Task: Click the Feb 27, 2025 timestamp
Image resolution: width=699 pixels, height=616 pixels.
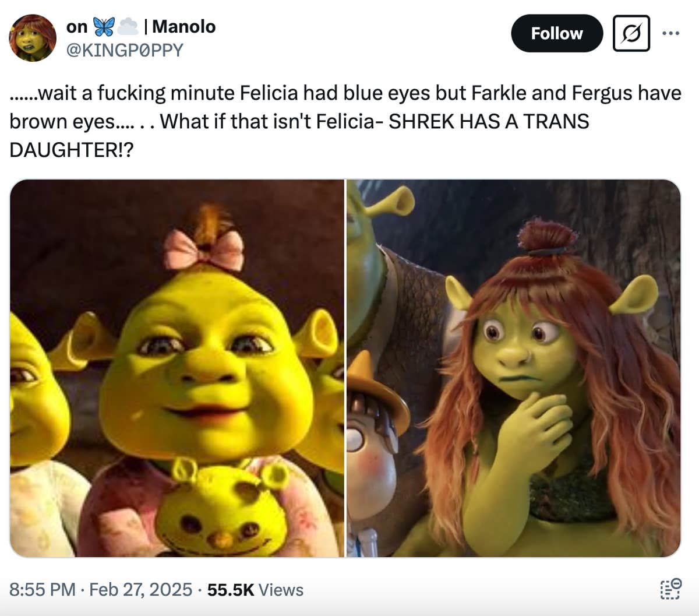Action: pos(139,590)
